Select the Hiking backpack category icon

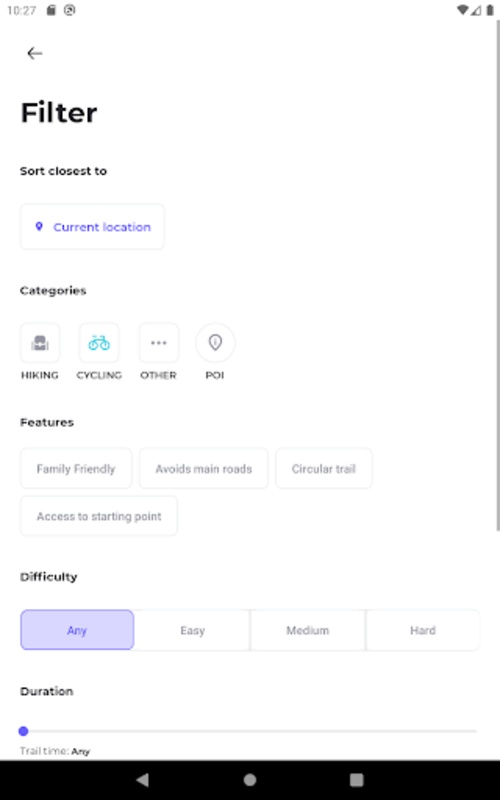tap(40, 343)
